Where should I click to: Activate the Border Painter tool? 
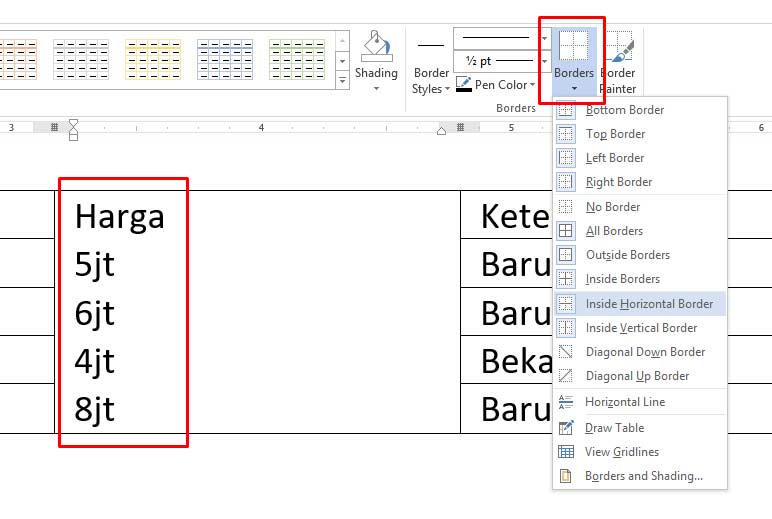tap(619, 62)
